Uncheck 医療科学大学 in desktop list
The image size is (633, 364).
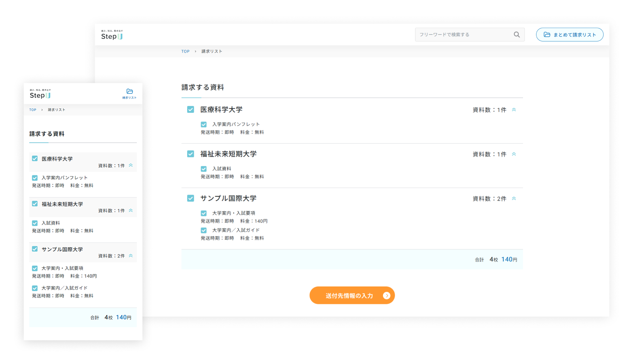click(x=191, y=110)
